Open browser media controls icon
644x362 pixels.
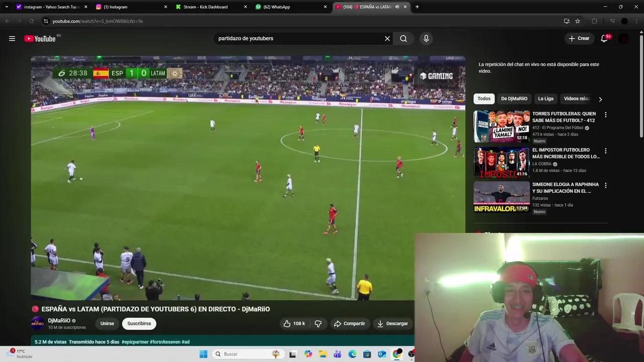click(x=612, y=21)
